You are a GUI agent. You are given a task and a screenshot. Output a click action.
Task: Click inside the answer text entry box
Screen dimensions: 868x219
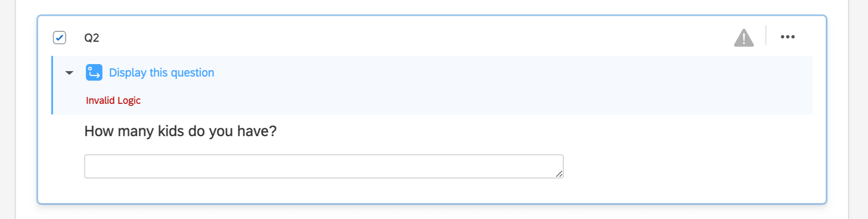tap(323, 166)
